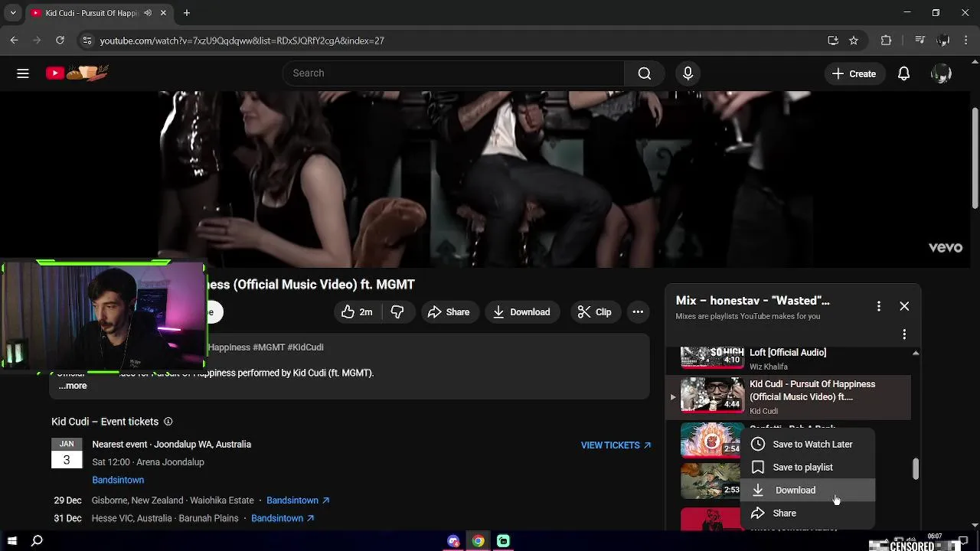980x551 pixels.
Task: Open Chrome extensions puzzle icon
Action: (886, 41)
